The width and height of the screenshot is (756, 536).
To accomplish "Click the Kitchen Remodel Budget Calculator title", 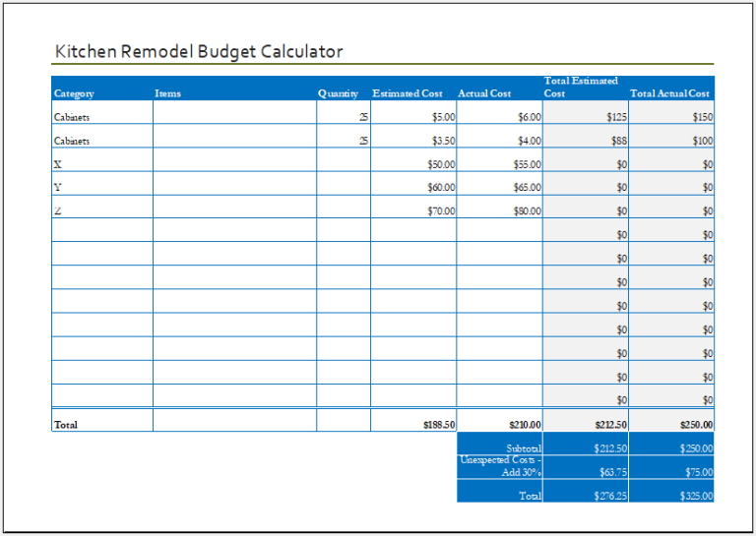I will (x=198, y=52).
